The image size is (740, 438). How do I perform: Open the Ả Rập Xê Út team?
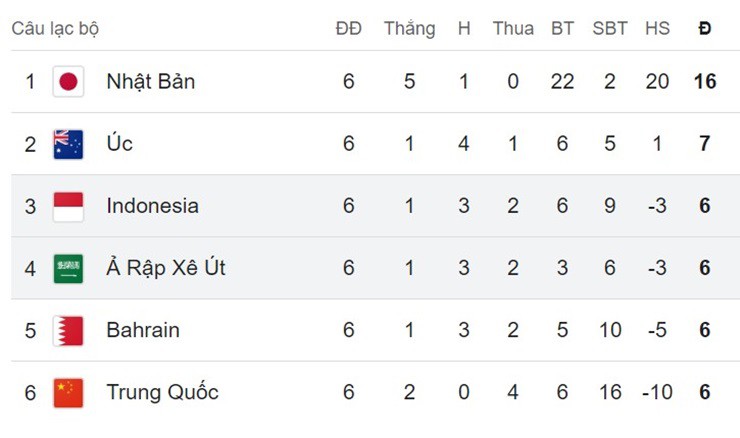(x=166, y=268)
